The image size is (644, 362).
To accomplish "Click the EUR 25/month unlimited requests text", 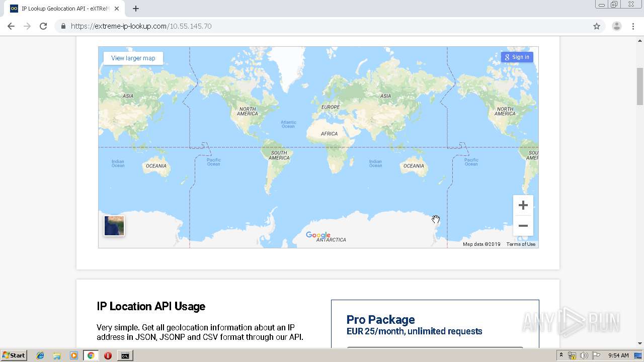I will (415, 331).
